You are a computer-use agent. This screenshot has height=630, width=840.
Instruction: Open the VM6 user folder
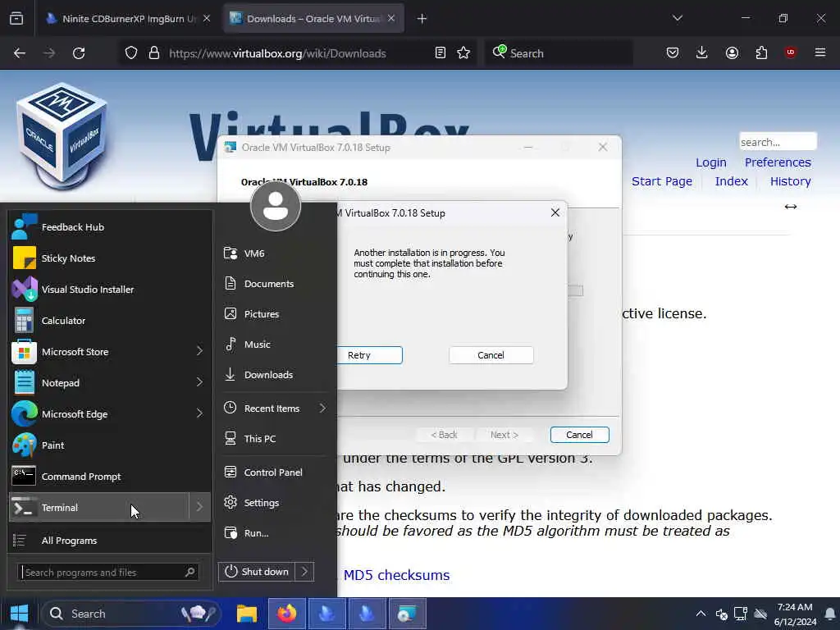click(x=274, y=253)
